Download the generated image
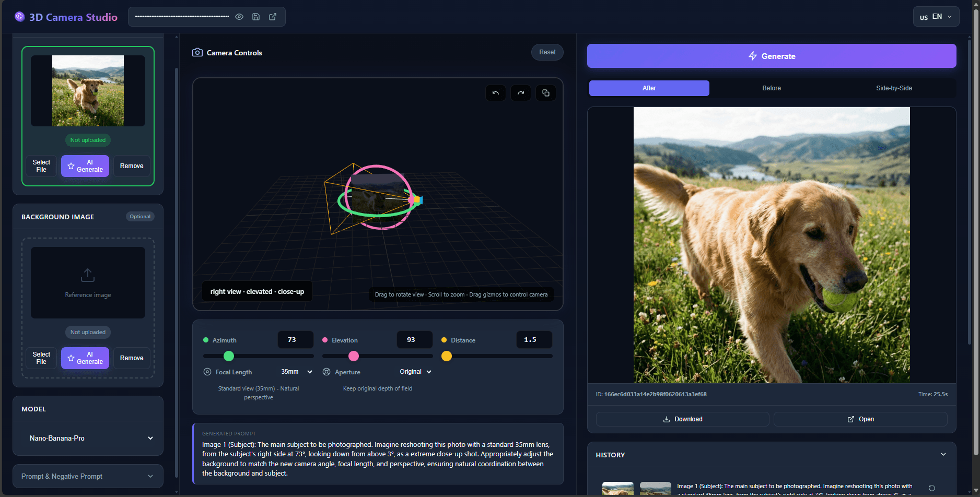The image size is (980, 497). (682, 419)
